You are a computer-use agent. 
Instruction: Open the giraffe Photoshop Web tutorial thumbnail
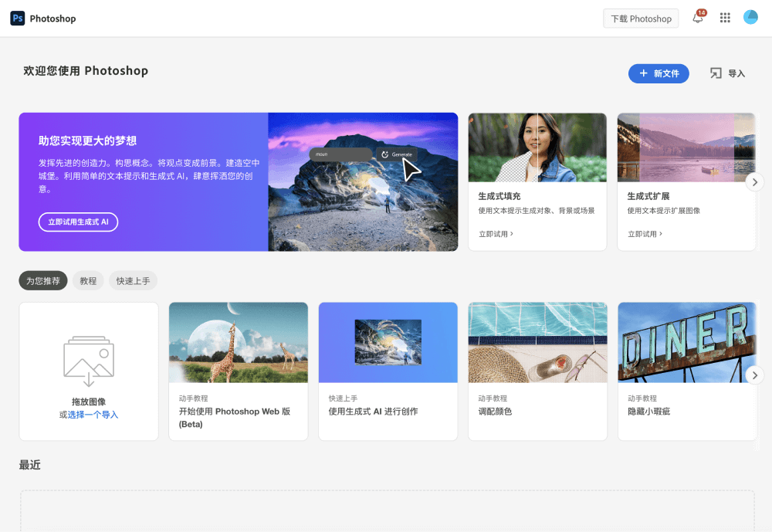[238, 342]
